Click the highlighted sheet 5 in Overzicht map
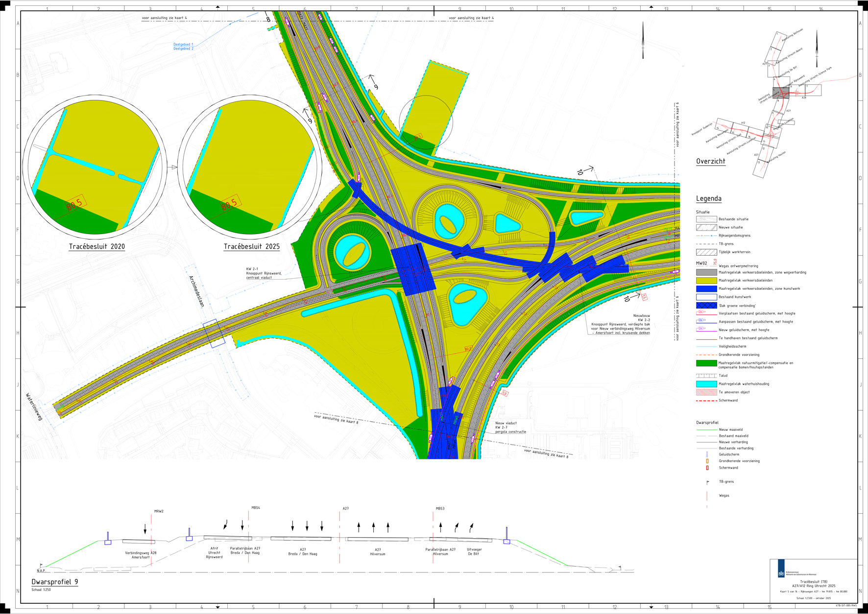The width and height of the screenshot is (868, 614). coord(780,93)
